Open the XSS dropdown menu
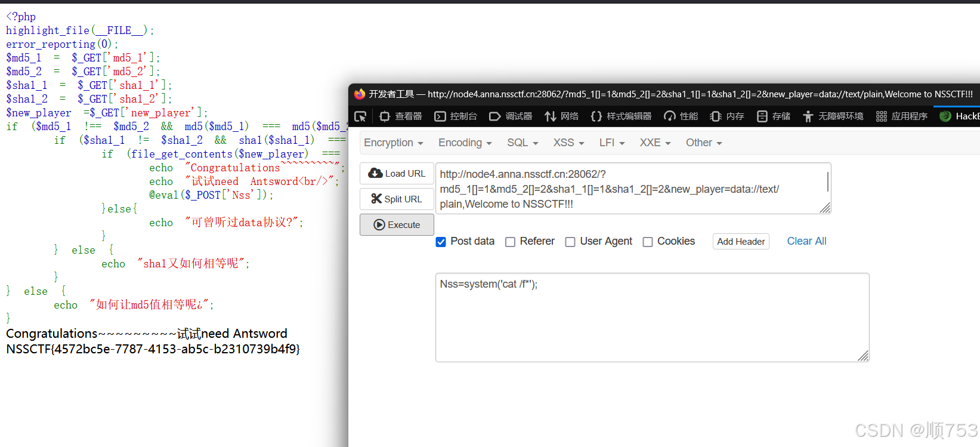This screenshot has height=447, width=980. click(569, 143)
